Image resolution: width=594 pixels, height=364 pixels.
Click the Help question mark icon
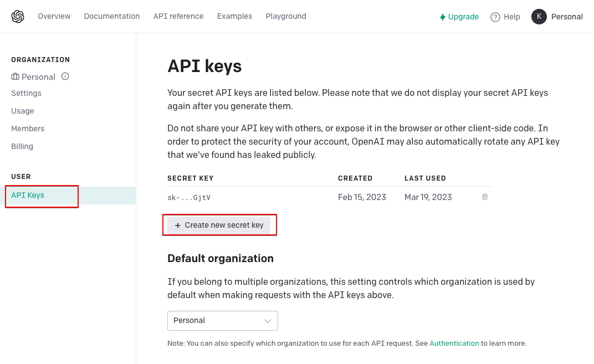coord(495,17)
